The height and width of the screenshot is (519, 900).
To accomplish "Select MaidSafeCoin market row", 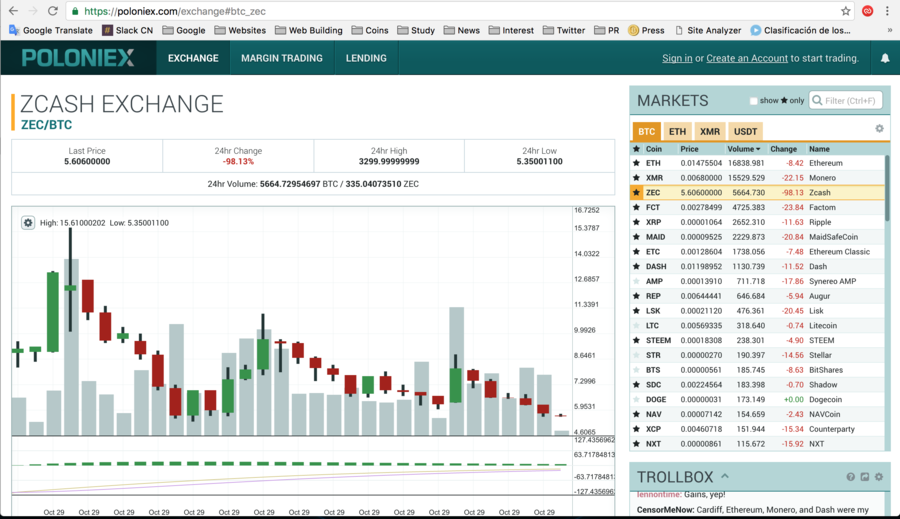I will (x=757, y=237).
